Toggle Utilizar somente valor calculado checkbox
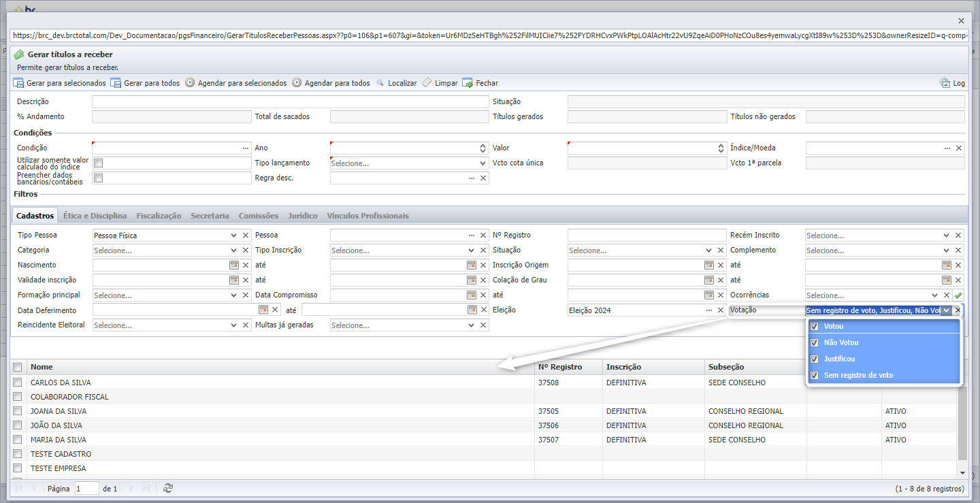This screenshot has width=980, height=503. point(98,163)
